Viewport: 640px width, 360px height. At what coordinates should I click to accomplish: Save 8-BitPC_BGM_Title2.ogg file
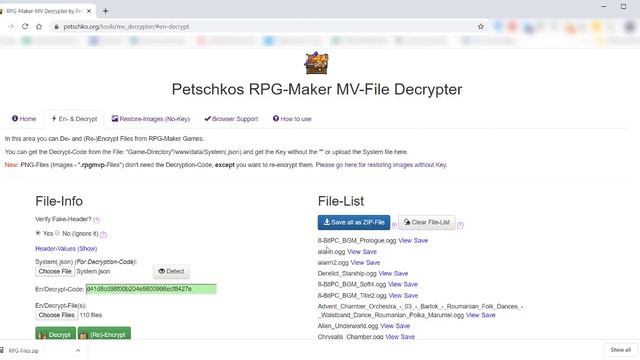pyautogui.click(x=411, y=296)
